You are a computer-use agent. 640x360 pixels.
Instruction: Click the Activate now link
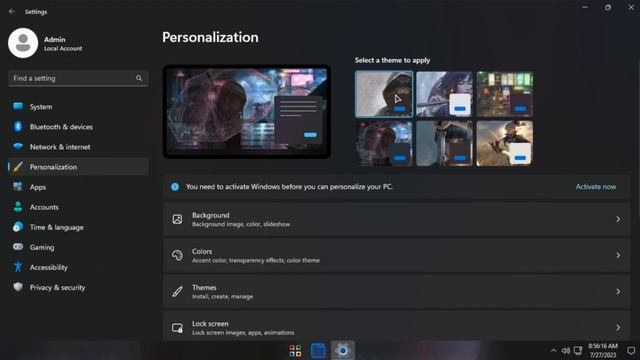point(596,187)
